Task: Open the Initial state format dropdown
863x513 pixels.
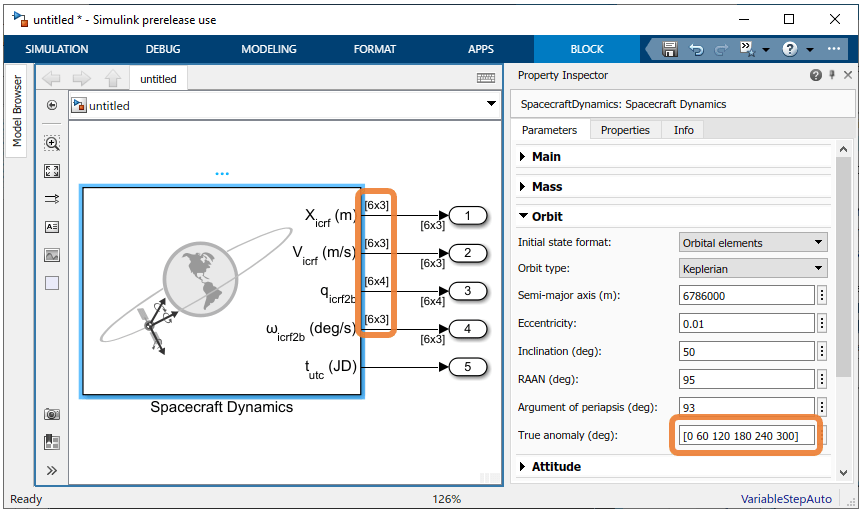Action: point(753,243)
